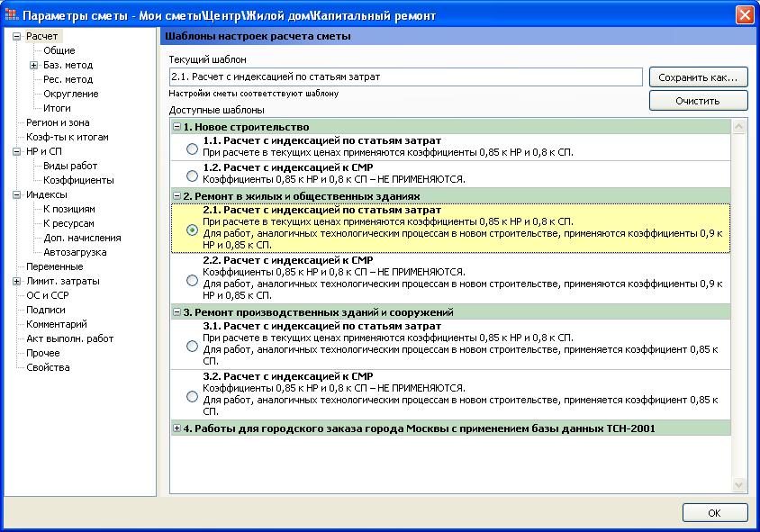This screenshot has width=760, height=532.
Task: Open the Коэффициенты tree item
Action: click(x=78, y=180)
